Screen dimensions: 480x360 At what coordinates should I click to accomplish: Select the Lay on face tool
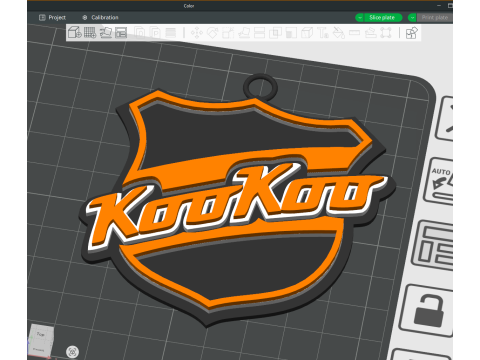tap(244, 33)
